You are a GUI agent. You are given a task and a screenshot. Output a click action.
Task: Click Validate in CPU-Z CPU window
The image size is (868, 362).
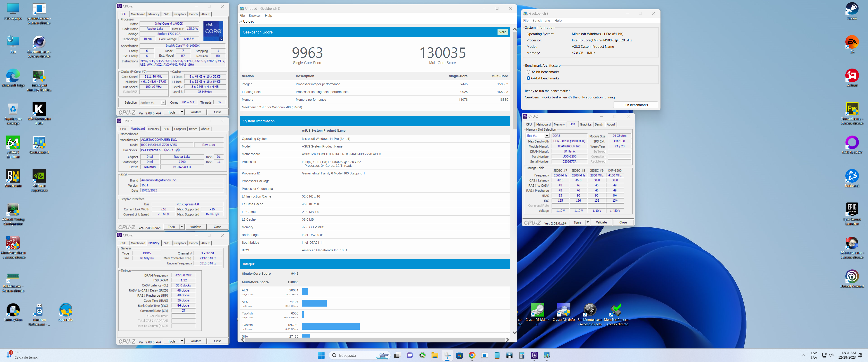tap(196, 112)
